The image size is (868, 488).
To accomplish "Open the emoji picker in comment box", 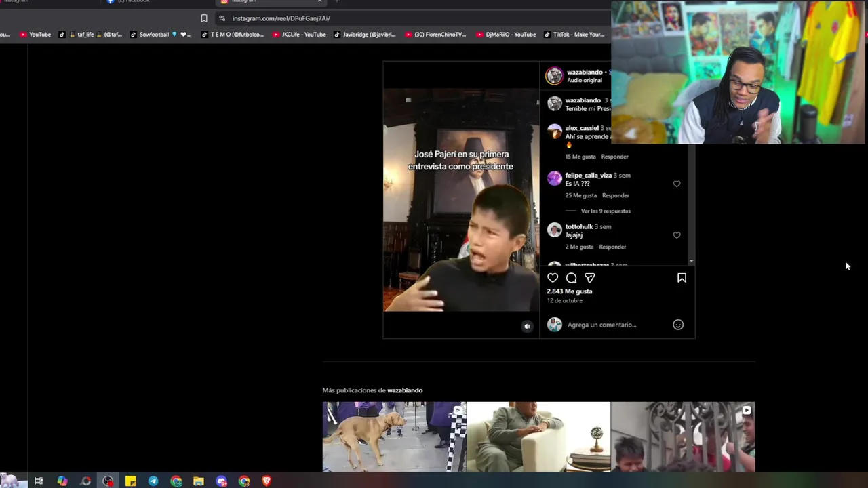I will [x=678, y=325].
